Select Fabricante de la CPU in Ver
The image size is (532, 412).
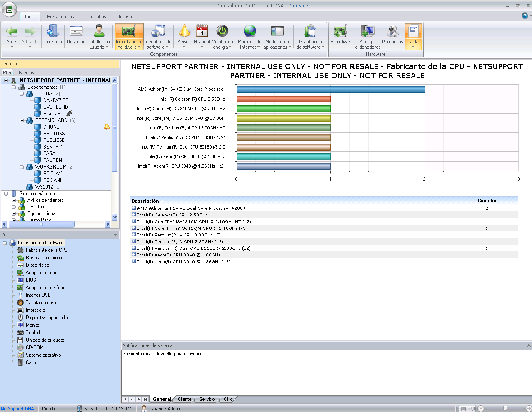click(x=47, y=250)
